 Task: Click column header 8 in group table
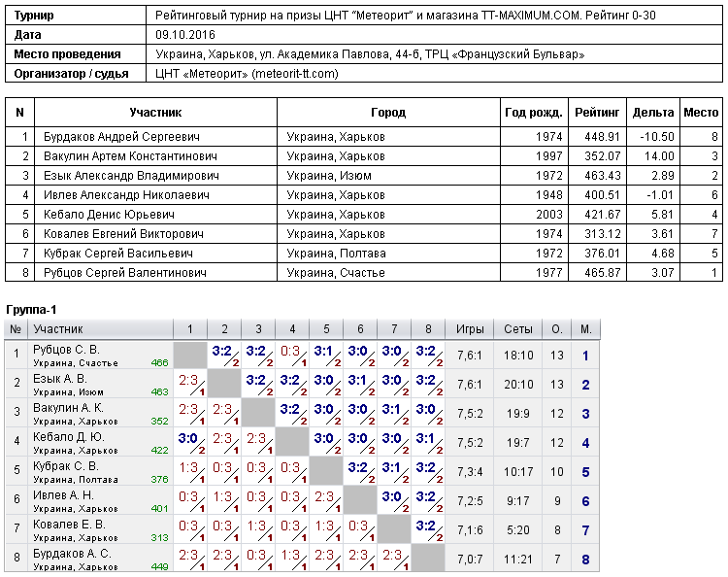pyautogui.click(x=428, y=329)
